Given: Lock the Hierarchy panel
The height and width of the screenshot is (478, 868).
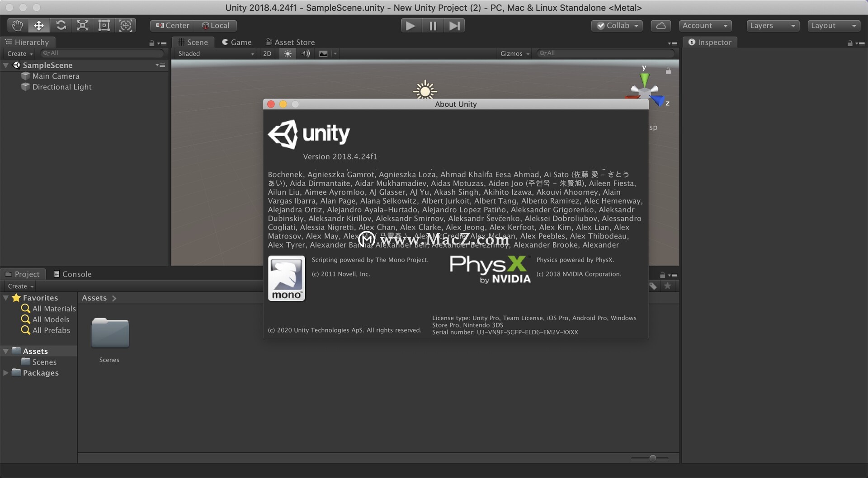Looking at the screenshot, I should (152, 43).
